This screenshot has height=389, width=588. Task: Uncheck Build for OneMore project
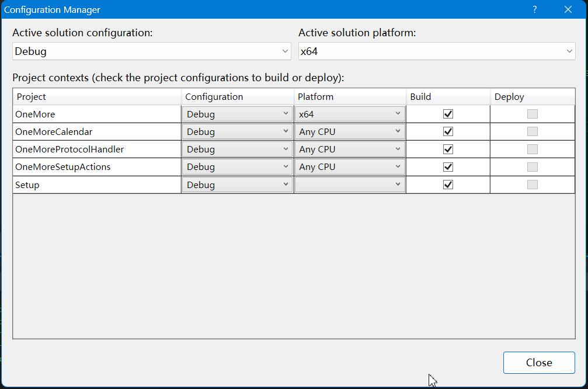point(448,114)
